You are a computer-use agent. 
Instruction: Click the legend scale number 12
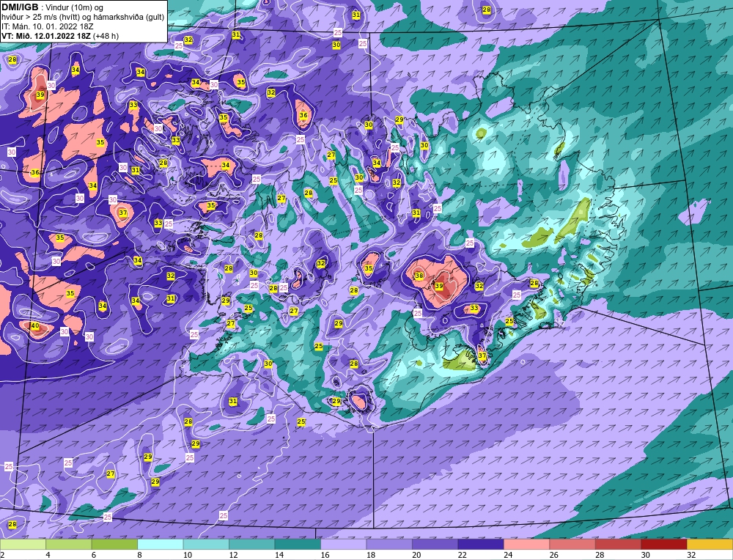click(x=233, y=555)
